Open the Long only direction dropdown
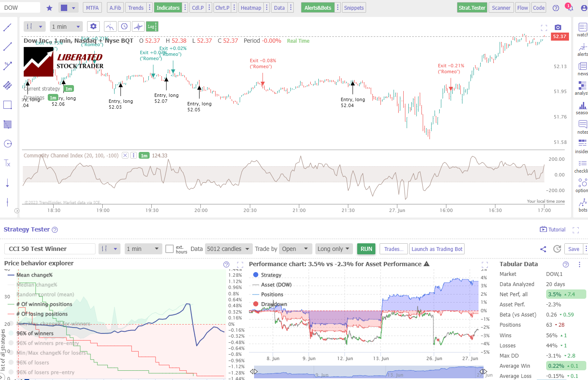The image size is (588, 380). [x=334, y=249]
